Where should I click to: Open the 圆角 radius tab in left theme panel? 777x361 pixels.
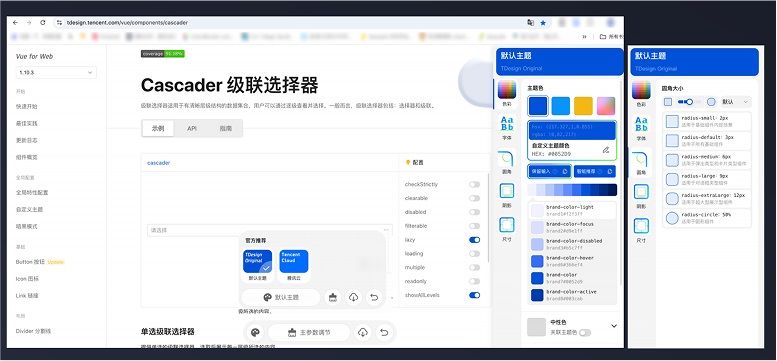click(506, 162)
